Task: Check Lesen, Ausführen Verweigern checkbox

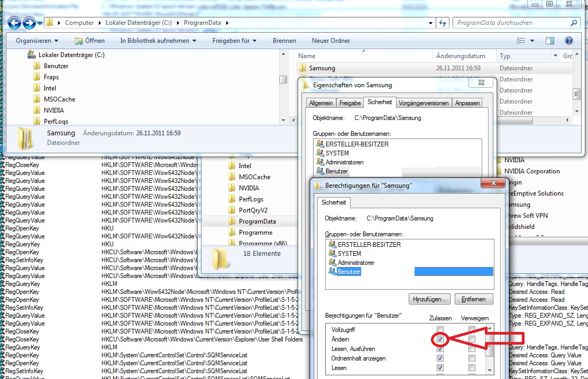Action: [472, 349]
